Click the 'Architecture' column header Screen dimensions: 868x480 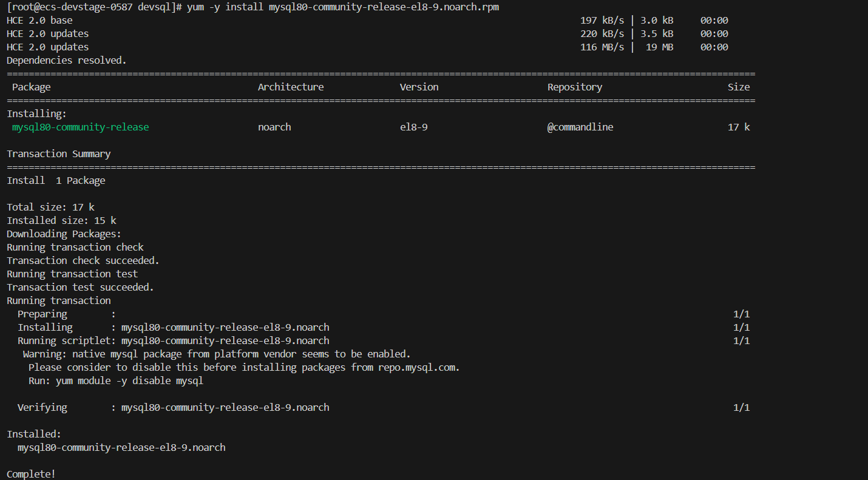[290, 87]
